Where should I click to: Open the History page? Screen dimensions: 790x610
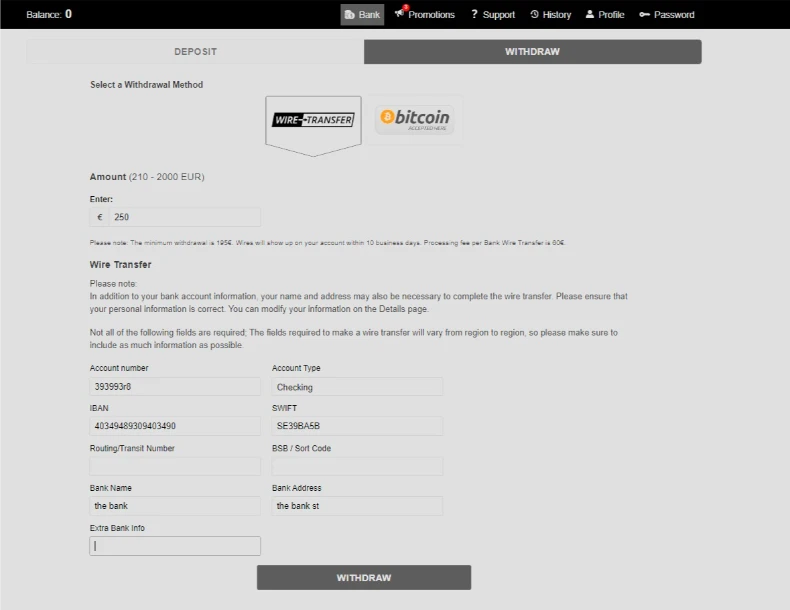coord(551,15)
